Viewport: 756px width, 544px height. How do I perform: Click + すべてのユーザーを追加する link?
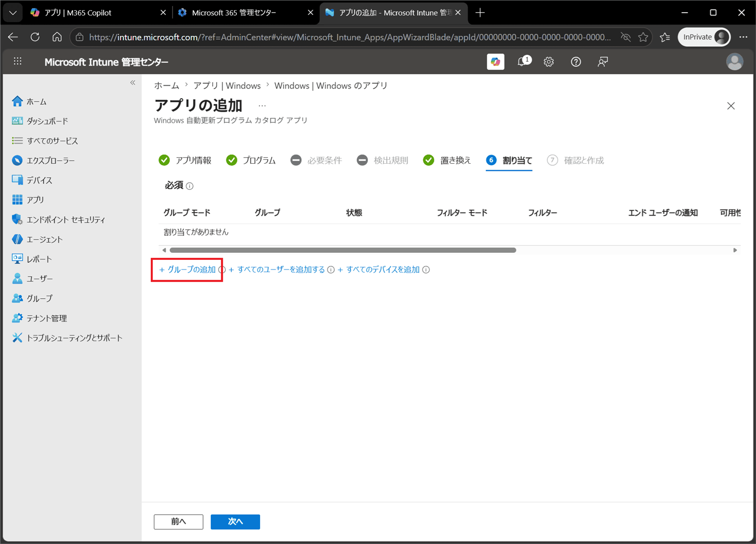click(x=277, y=269)
